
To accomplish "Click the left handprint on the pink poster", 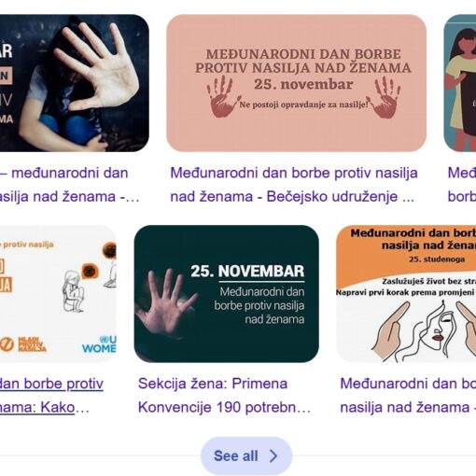I will (222, 96).
